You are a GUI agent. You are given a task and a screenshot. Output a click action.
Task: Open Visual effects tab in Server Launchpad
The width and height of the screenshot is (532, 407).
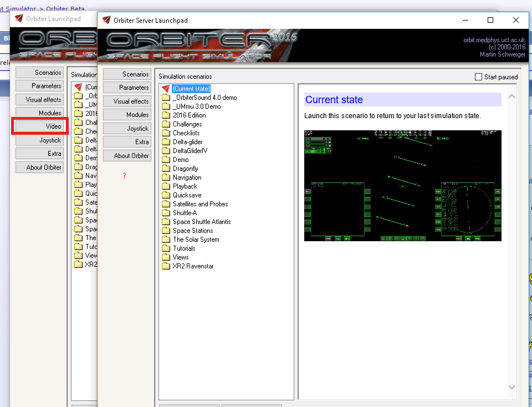coord(127,101)
